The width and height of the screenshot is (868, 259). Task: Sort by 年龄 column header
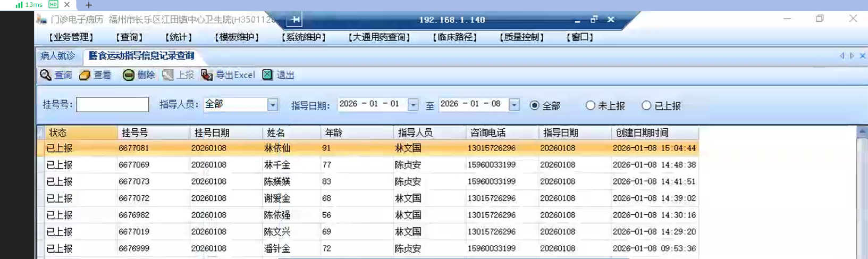click(357, 132)
